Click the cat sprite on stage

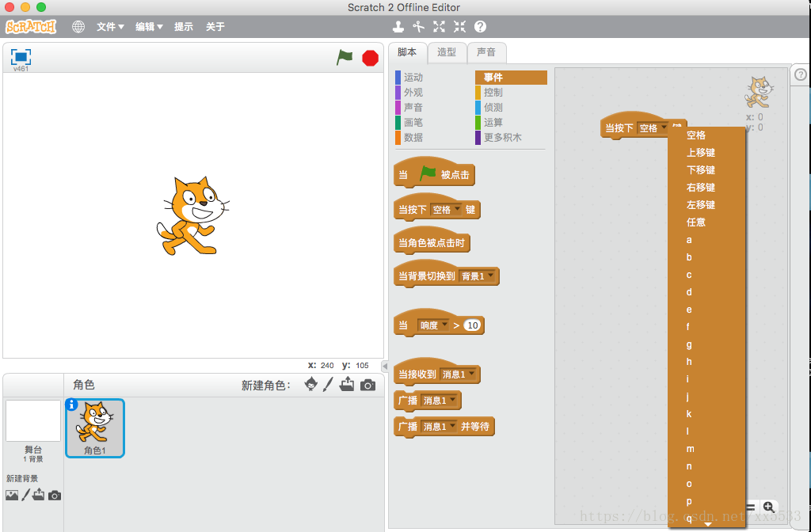[192, 215]
